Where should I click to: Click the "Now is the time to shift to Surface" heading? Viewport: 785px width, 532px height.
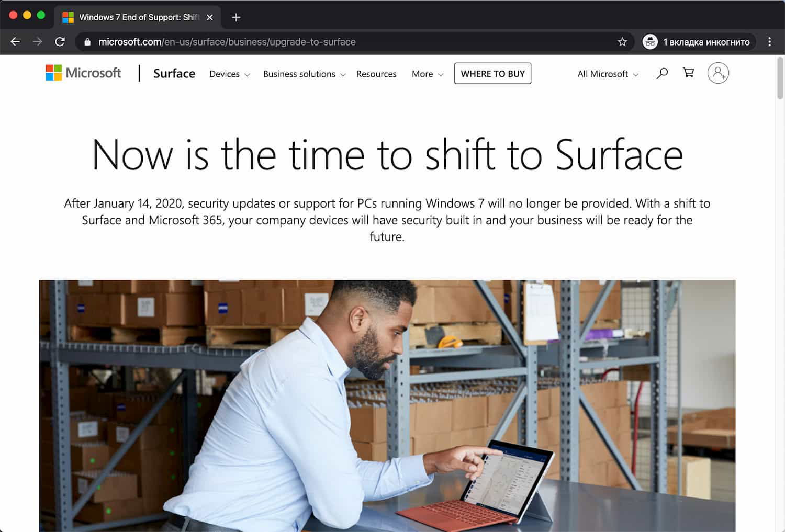(x=387, y=155)
